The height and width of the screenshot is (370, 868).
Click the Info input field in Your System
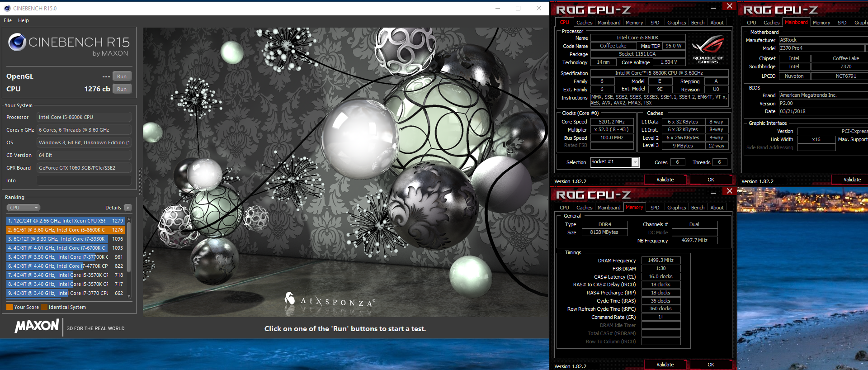click(84, 180)
